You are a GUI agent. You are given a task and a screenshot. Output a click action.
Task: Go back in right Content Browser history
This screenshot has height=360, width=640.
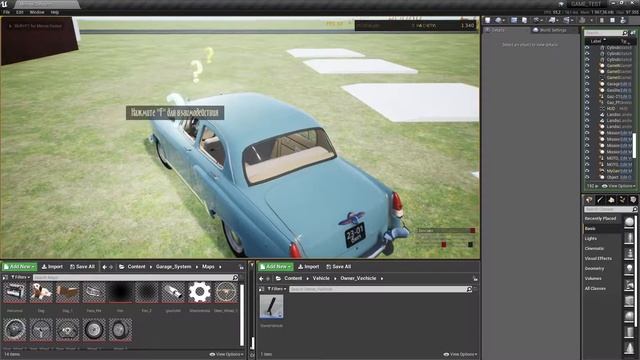(x=262, y=278)
